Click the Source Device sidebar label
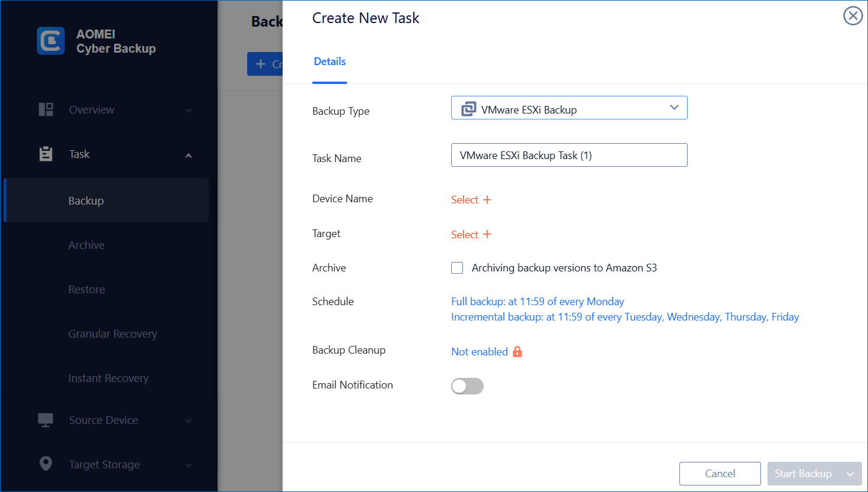This screenshot has height=492, width=868. pos(103,420)
